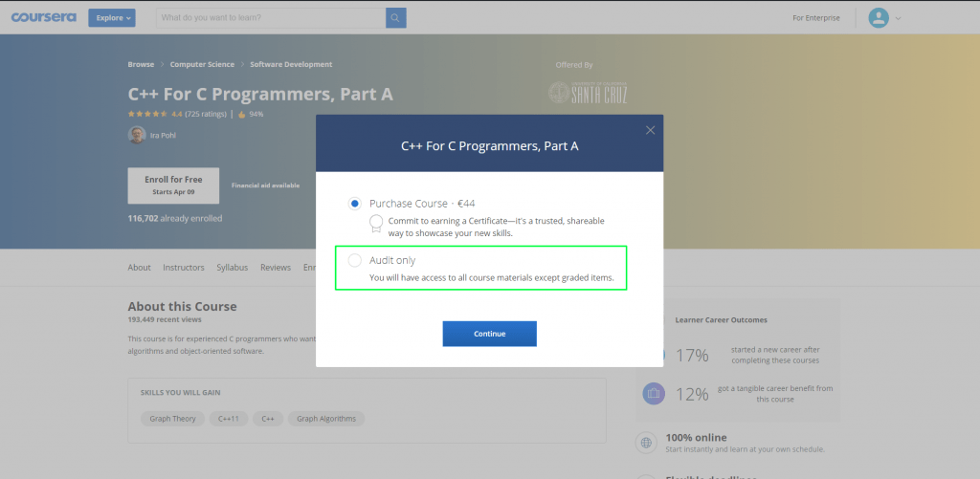Switch to the Reviews tab
Screen dimensions: 980x479
tap(276, 268)
